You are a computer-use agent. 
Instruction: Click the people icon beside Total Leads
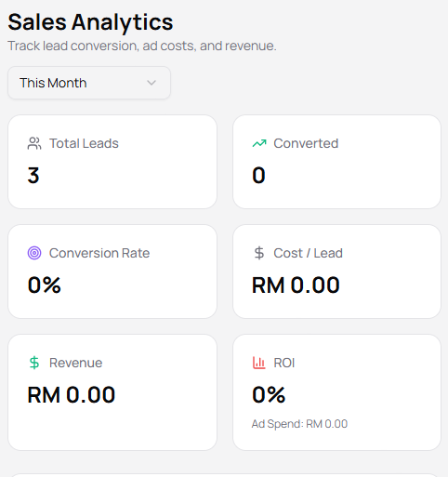[x=34, y=143]
